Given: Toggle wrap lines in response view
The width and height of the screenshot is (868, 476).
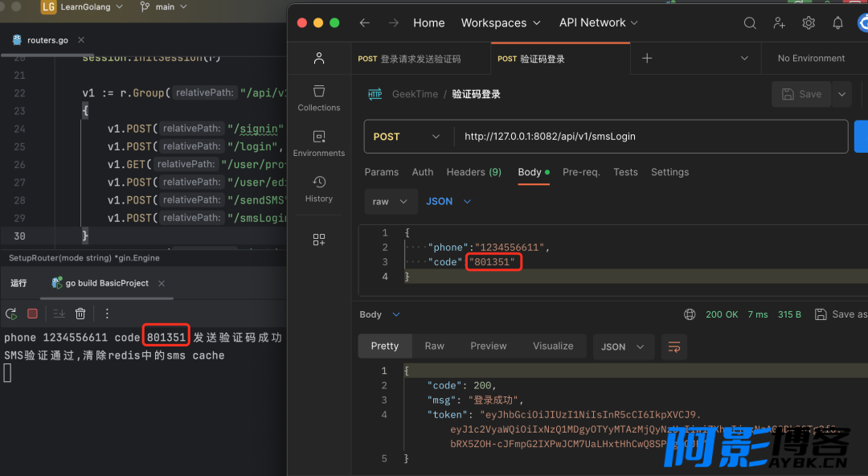Looking at the screenshot, I should [x=674, y=347].
